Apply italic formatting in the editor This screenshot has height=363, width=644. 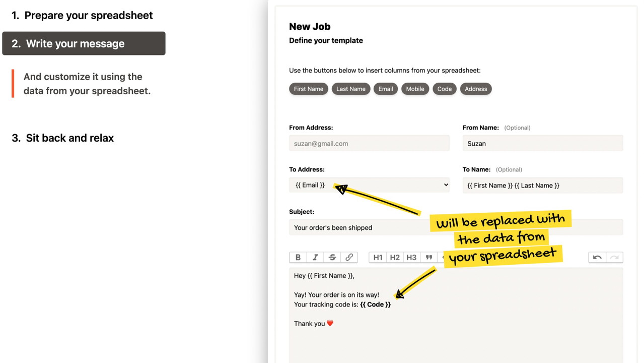pyautogui.click(x=315, y=257)
